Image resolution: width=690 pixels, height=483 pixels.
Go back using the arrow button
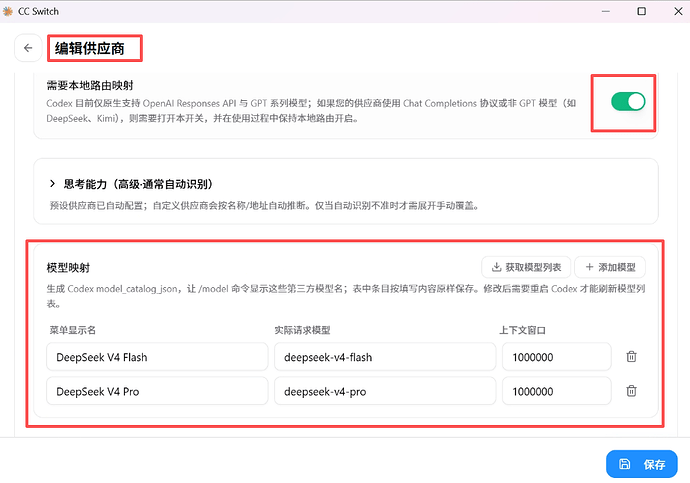pyautogui.click(x=28, y=48)
